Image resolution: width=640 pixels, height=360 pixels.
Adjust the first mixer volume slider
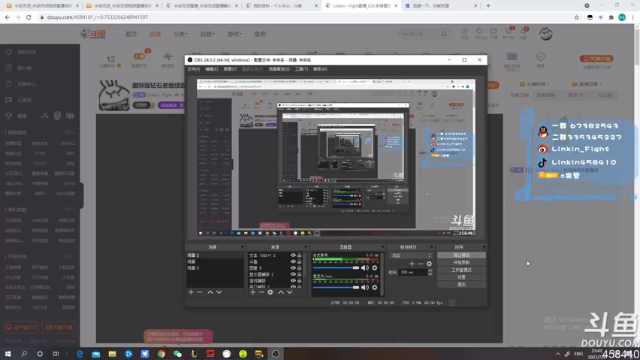click(x=336, y=268)
